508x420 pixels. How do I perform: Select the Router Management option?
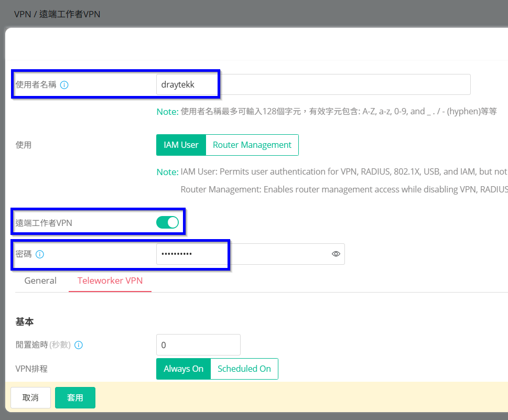[x=252, y=145]
